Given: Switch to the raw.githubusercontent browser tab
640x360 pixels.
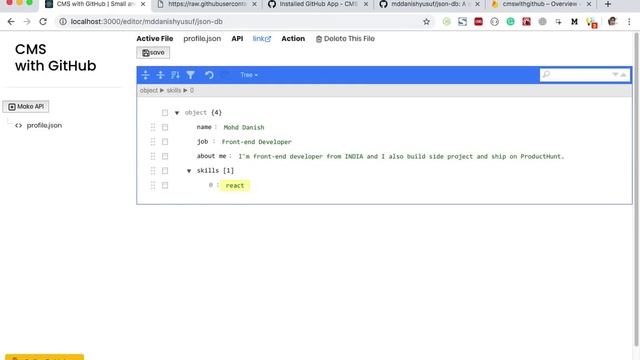Looking at the screenshot, I should (208, 4).
